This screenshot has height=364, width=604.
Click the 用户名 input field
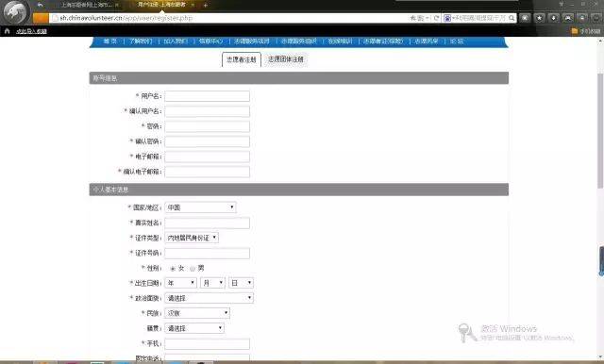(x=208, y=96)
